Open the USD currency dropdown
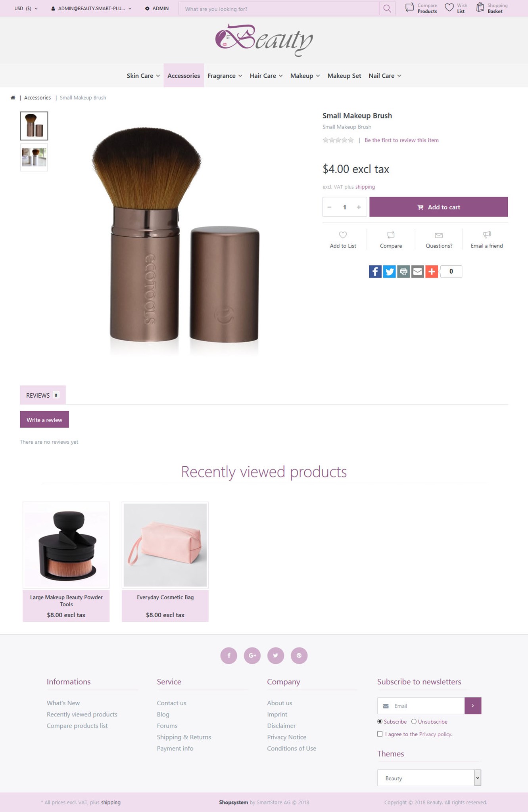Viewport: 528px width, 812px height. (x=26, y=8)
